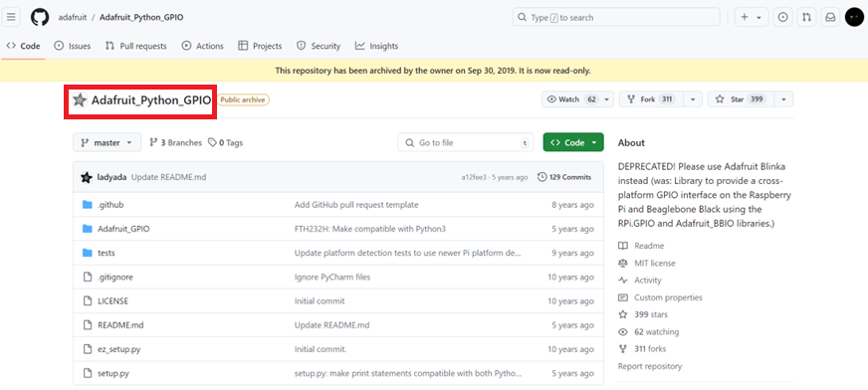Open the green Code dropdown button
868x390 pixels.
click(573, 142)
